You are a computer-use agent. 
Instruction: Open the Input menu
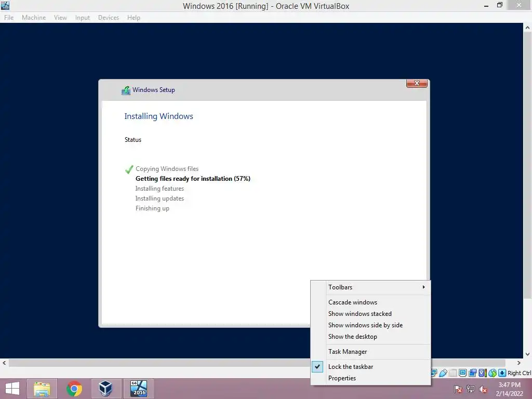(x=83, y=18)
